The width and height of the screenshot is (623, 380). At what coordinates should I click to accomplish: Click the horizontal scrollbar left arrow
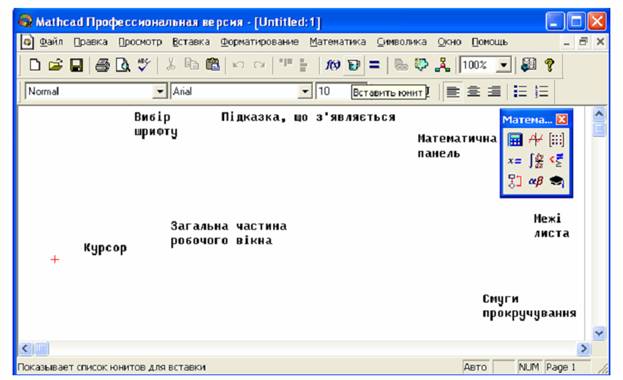(x=25, y=349)
